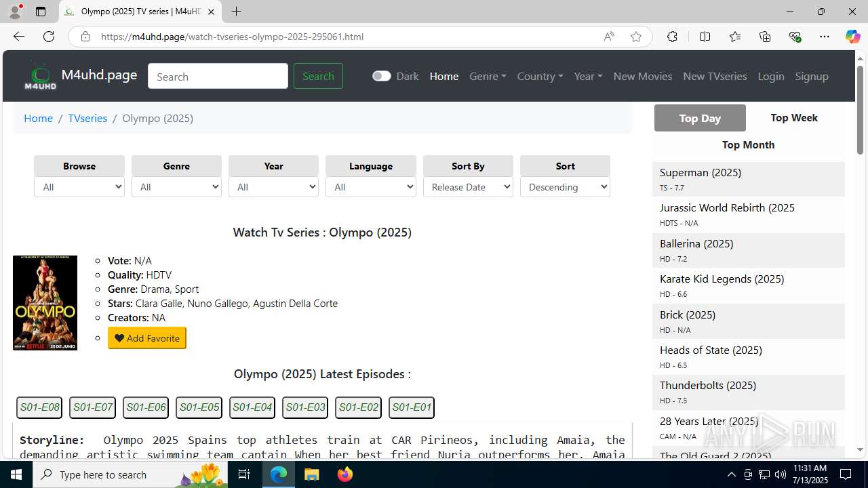Show hidden tray icons chevron
The height and width of the screenshot is (488, 868).
pyautogui.click(x=731, y=474)
